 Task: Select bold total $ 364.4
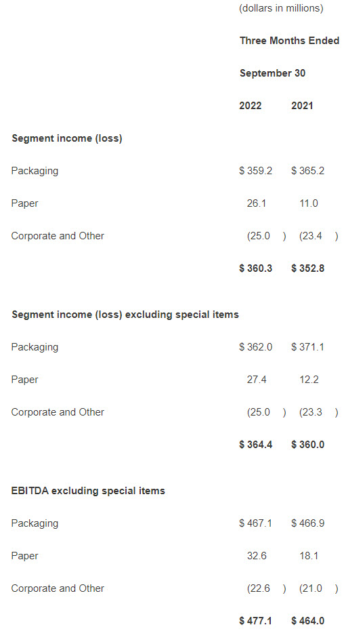(x=256, y=445)
